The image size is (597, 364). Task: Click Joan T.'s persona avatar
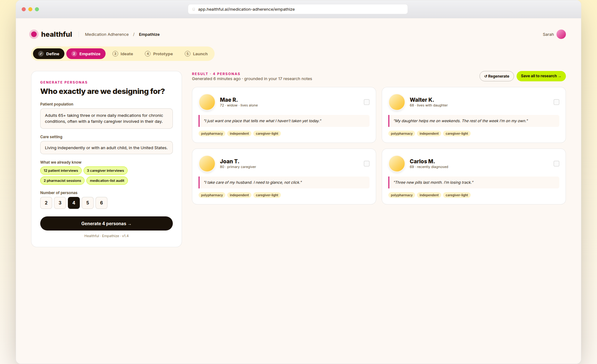[x=207, y=164]
